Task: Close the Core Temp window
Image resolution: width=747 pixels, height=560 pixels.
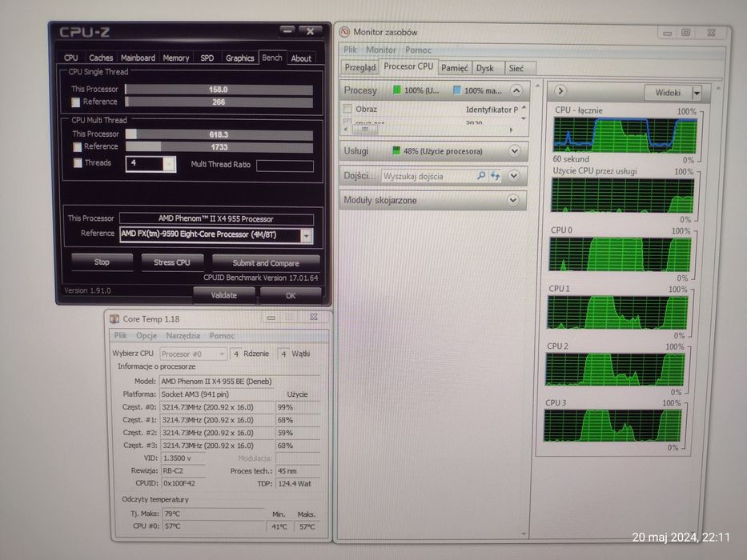Action: (314, 317)
